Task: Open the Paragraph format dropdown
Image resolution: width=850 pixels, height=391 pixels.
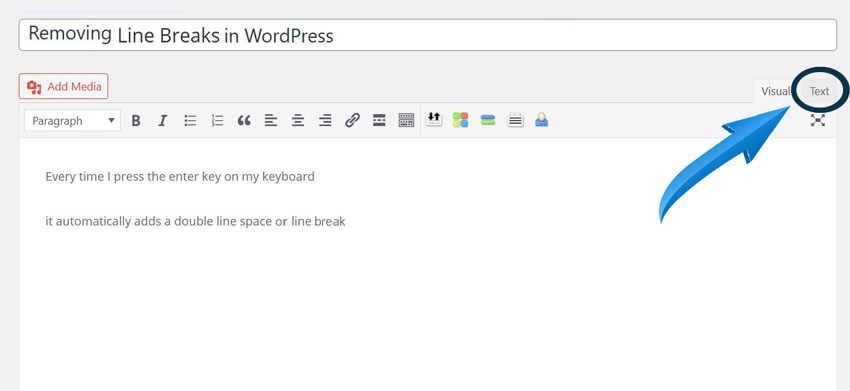Action: pos(72,121)
